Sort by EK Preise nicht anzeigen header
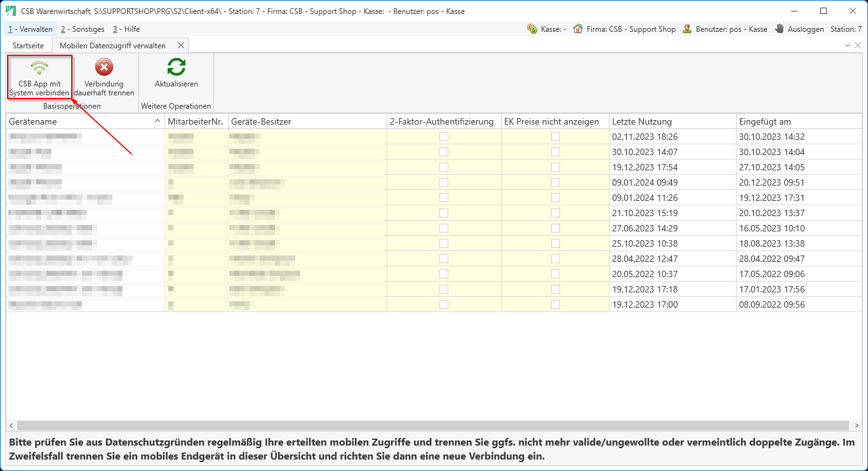This screenshot has width=868, height=471. pyautogui.click(x=556, y=121)
